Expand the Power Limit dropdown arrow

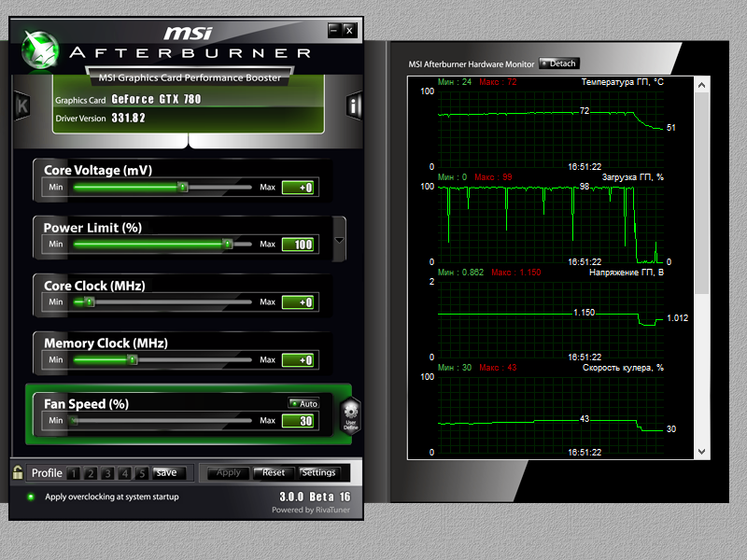(339, 240)
